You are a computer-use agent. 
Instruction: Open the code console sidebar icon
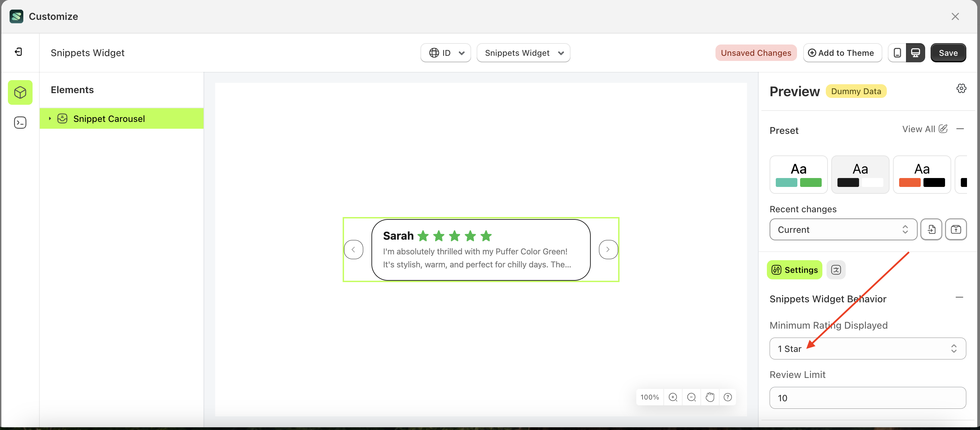(20, 123)
